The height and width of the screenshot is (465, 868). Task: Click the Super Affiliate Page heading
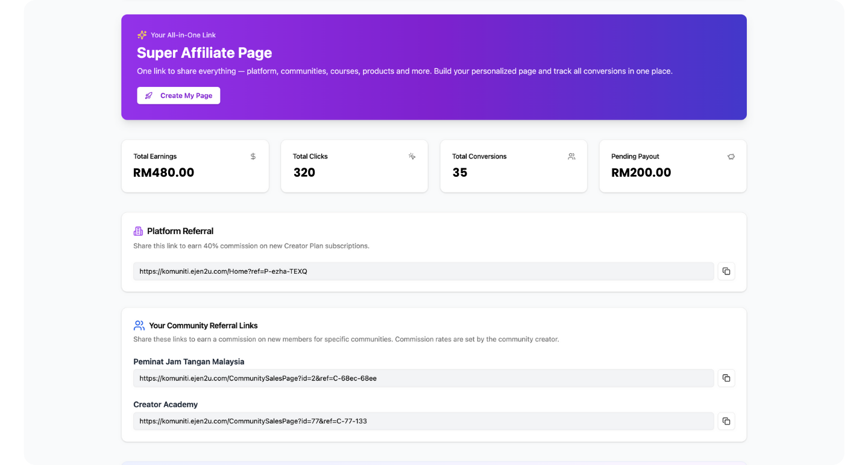click(x=204, y=52)
